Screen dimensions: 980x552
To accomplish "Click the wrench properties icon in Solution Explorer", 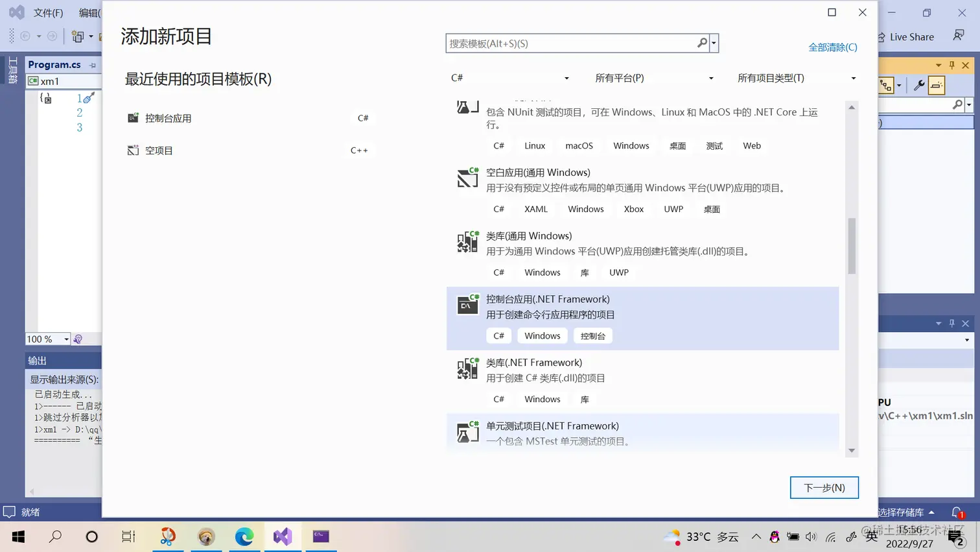I will (919, 85).
